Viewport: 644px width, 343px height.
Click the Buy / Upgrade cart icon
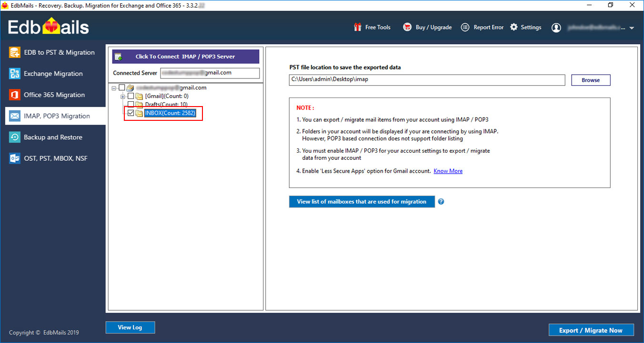(x=407, y=27)
